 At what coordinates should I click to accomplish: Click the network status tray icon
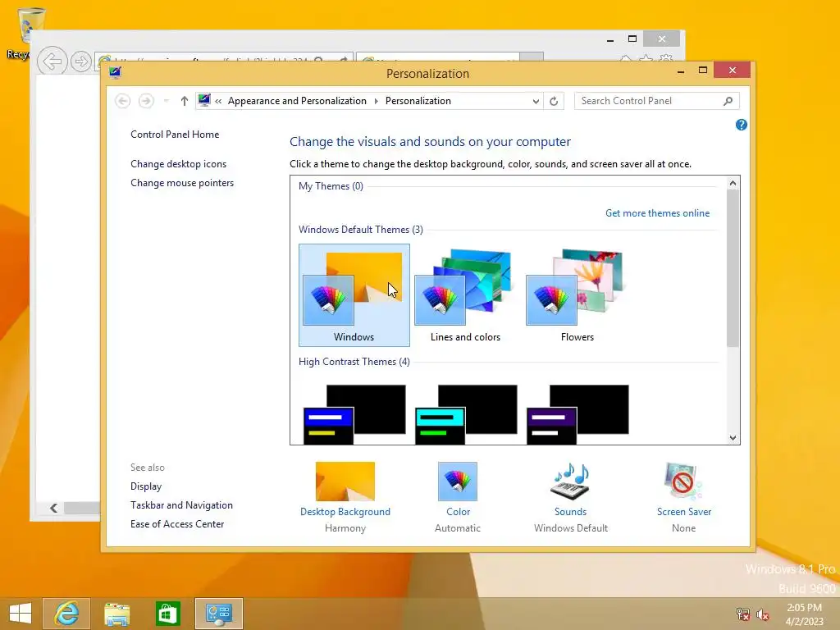pos(743,614)
